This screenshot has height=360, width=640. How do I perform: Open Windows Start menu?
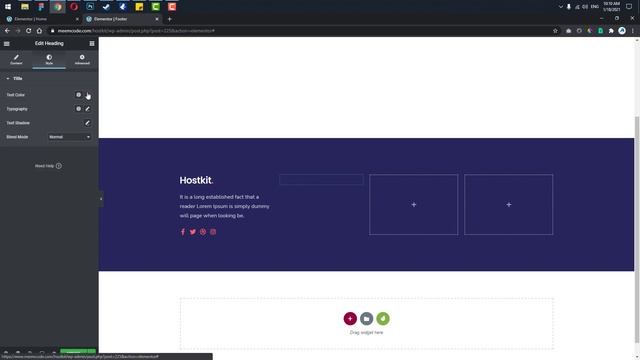[8, 7]
